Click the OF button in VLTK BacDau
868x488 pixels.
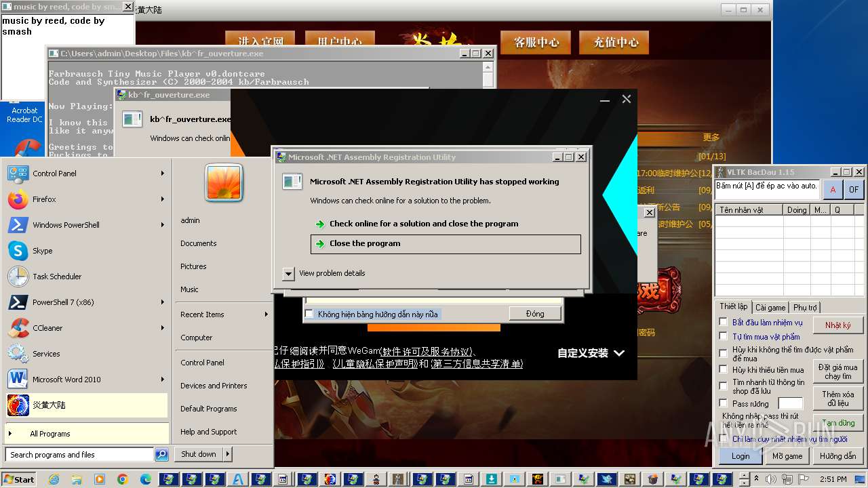[854, 190]
